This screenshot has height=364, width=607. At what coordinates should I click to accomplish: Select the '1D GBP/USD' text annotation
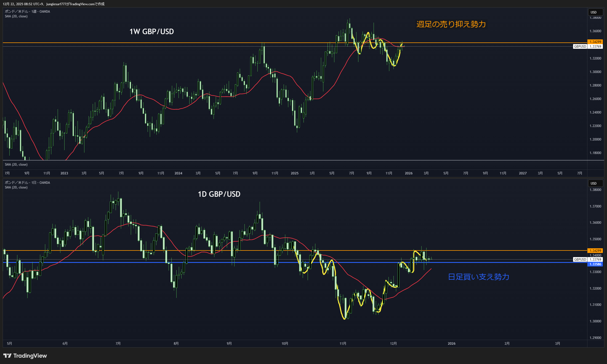point(219,194)
